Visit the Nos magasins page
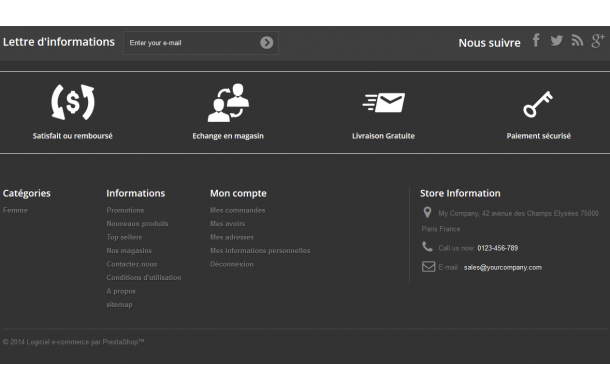 click(x=129, y=251)
